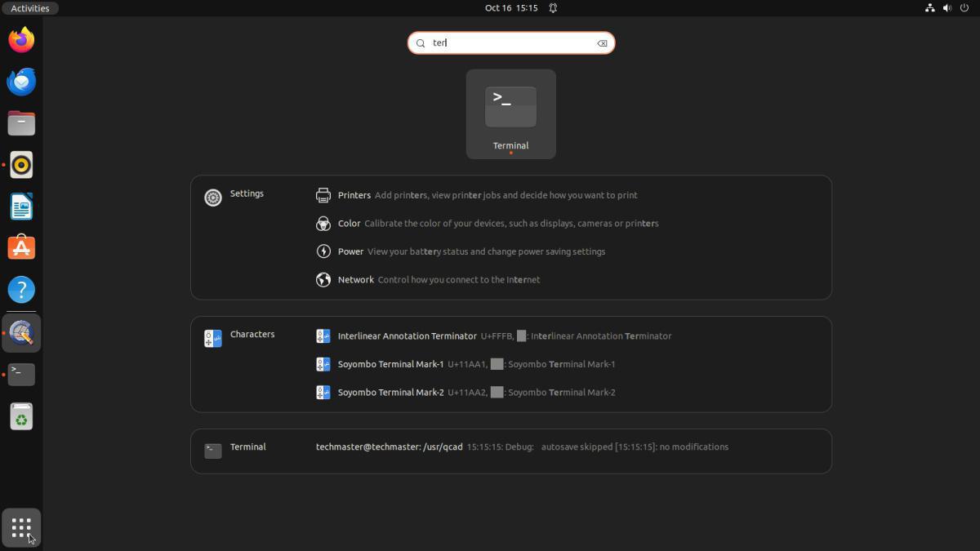This screenshot has width=980, height=551.
Task: Open Network settings result
Action: [355, 280]
